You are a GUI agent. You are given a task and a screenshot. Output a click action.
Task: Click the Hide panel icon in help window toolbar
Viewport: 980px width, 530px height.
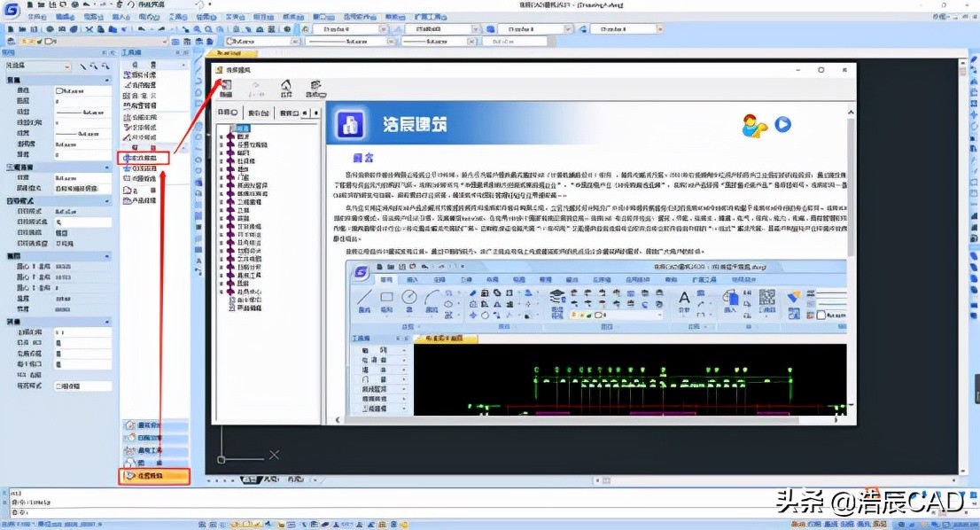227,86
